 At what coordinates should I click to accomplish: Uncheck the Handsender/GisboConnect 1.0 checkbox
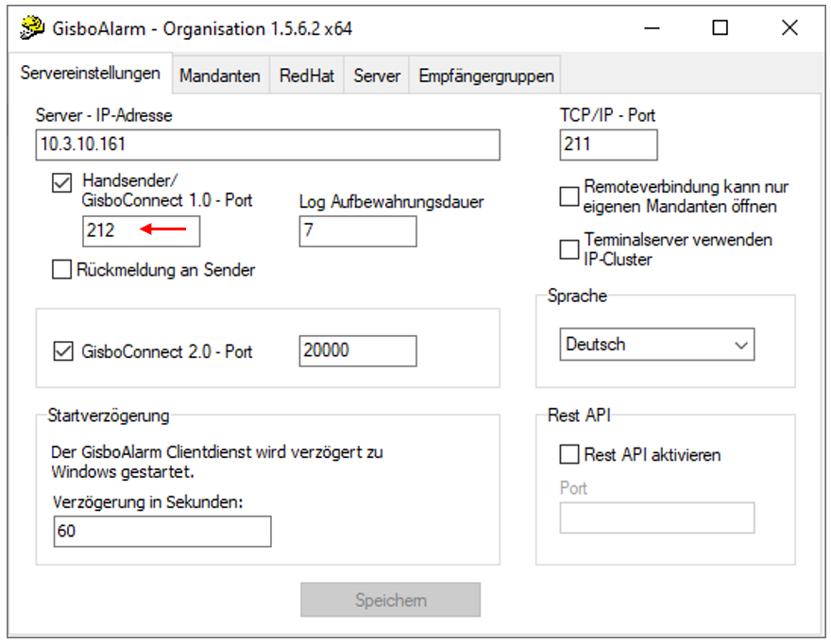(x=61, y=183)
